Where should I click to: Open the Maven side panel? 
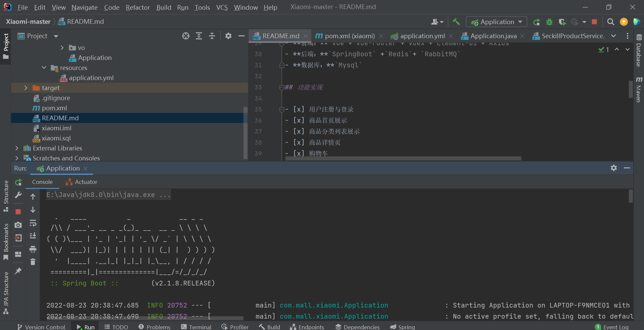(639, 89)
